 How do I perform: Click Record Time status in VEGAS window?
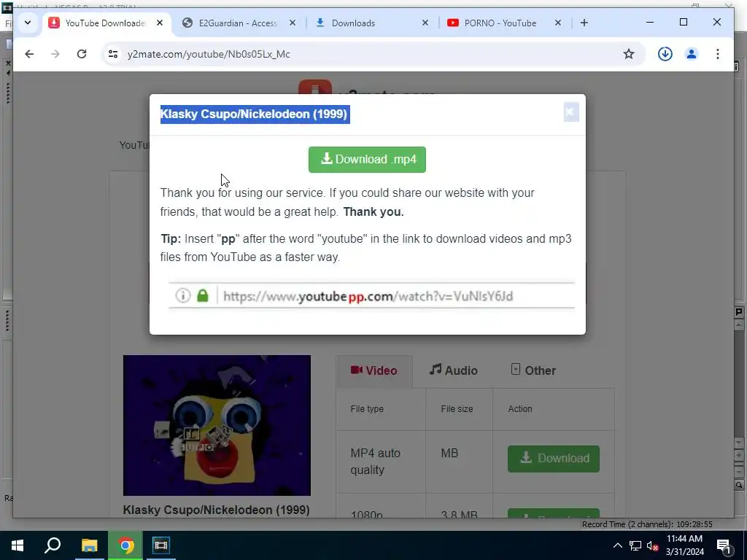(647, 524)
